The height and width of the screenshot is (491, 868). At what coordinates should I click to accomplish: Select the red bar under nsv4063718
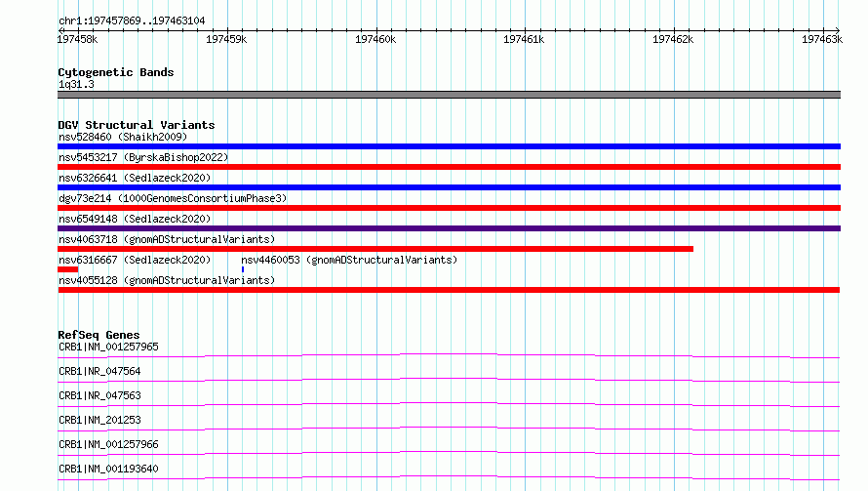pyautogui.click(x=375, y=249)
